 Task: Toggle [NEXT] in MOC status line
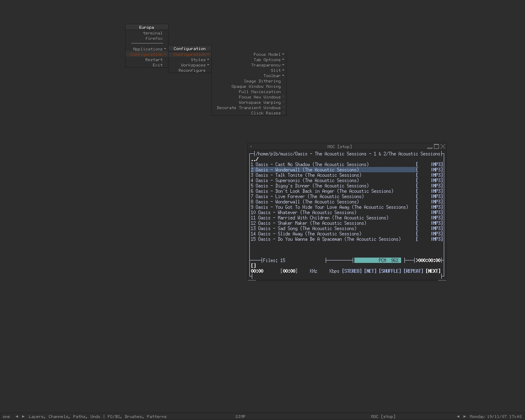[433, 271]
